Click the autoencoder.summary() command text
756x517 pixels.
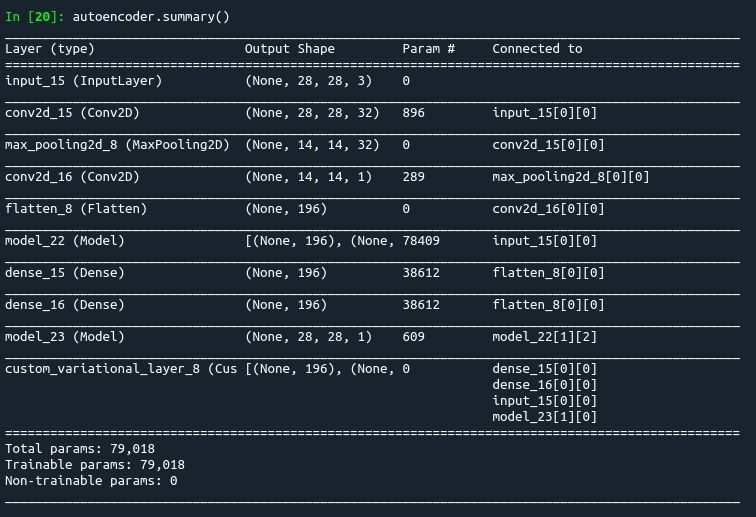point(151,17)
